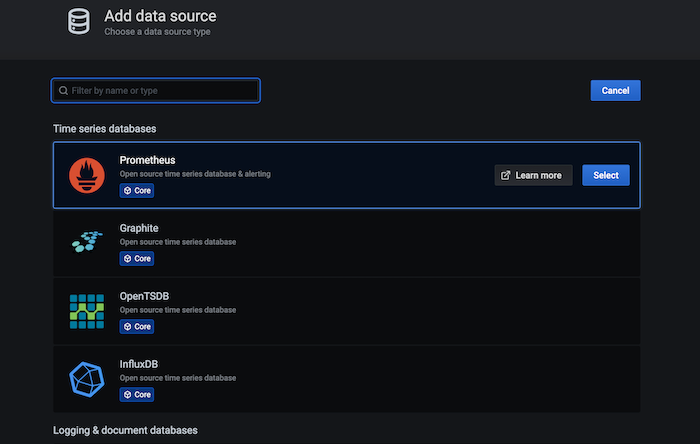700x444 pixels.
Task: Focus the Filter by name or type field
Action: pyautogui.click(x=160, y=91)
